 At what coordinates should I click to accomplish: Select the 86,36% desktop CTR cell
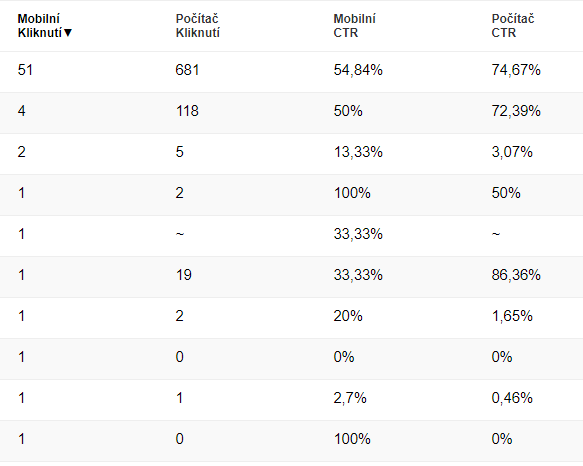click(x=516, y=275)
